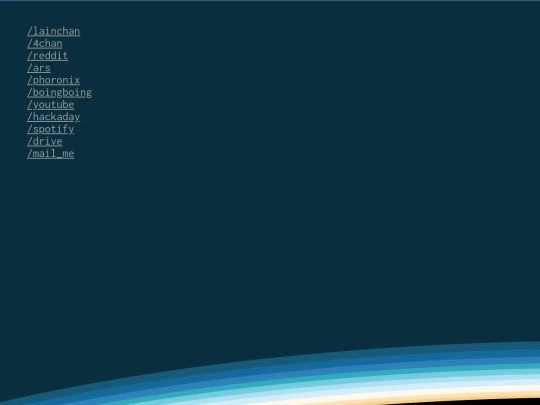
Task: Go to the /reddit link
Action: click(48, 56)
